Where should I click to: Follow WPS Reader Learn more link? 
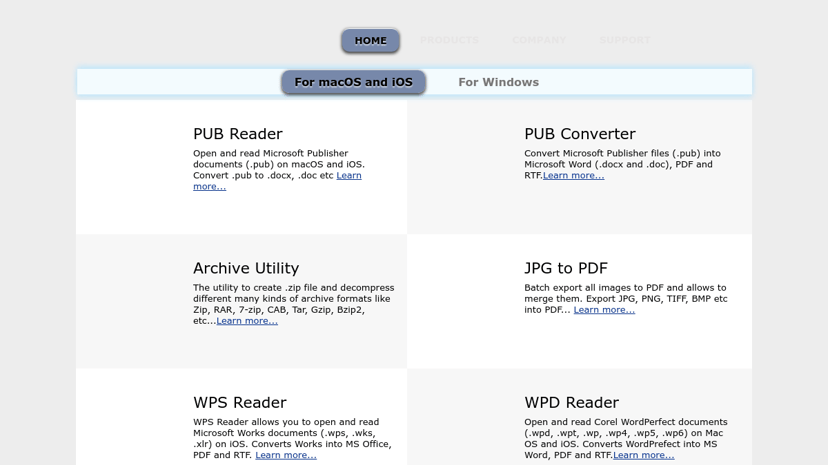(286, 455)
